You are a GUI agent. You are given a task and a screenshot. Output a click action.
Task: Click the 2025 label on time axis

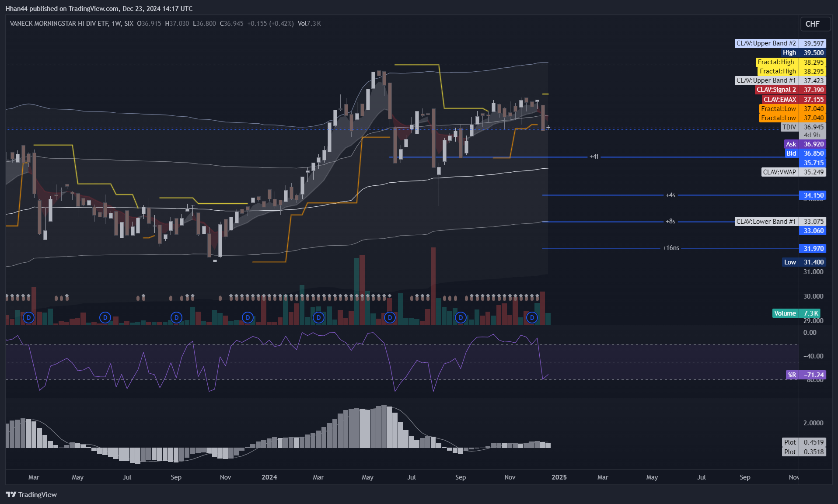click(559, 477)
